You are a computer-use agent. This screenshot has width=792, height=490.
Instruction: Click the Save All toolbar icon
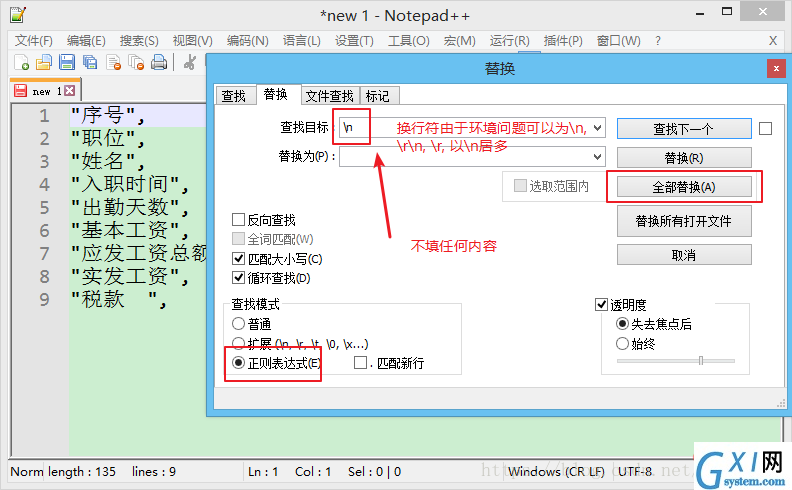tap(90, 62)
